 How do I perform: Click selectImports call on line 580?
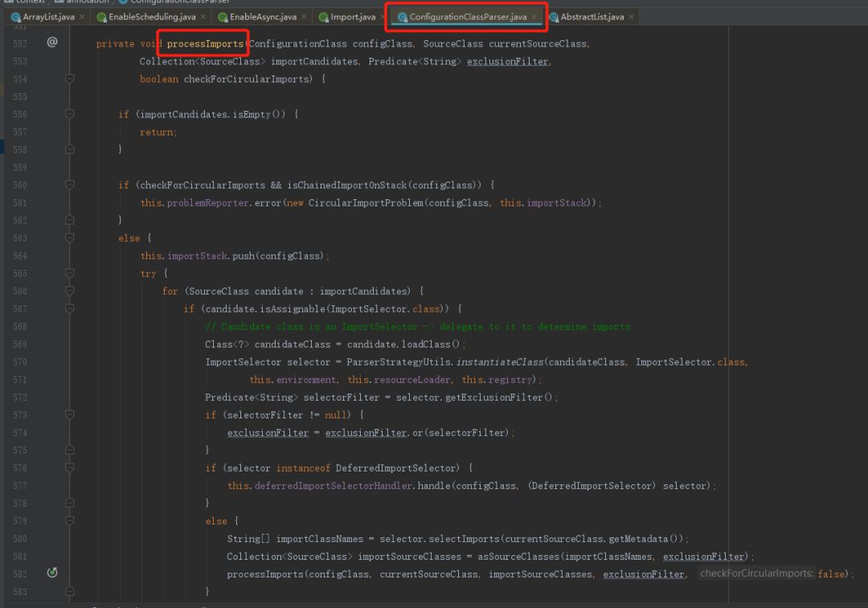[464, 539]
